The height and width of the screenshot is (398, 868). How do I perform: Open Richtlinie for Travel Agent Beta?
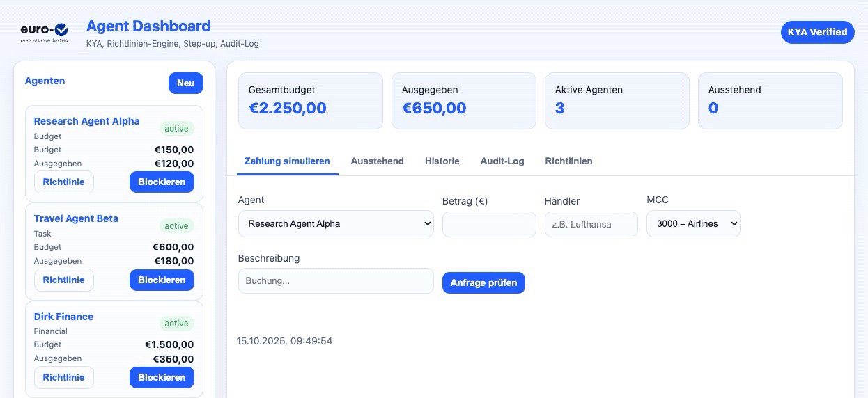pyautogui.click(x=63, y=280)
